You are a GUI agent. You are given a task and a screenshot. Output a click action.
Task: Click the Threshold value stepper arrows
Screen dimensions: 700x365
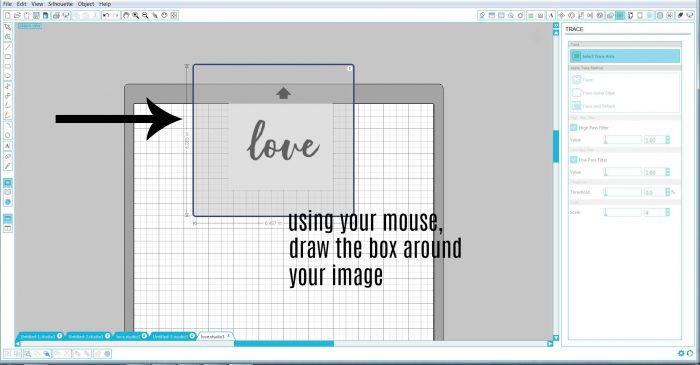tap(667, 192)
